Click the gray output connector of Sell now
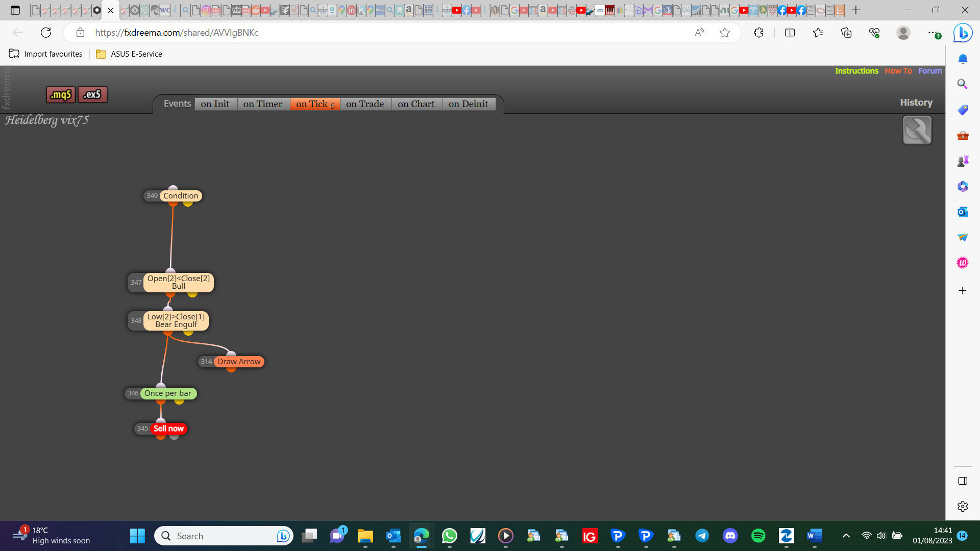 [x=174, y=436]
